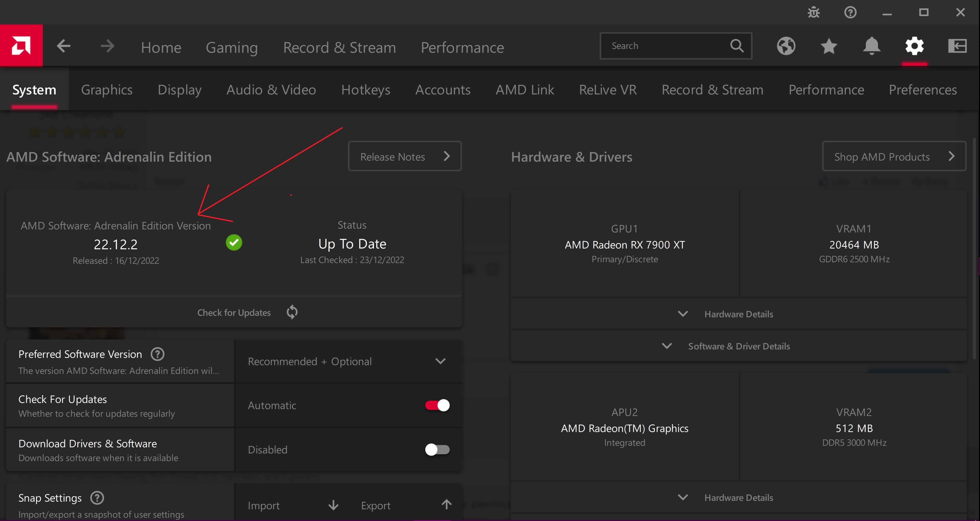The width and height of the screenshot is (980, 521).
Task: Click the GDDR6 2500 MHz text
Action: tap(854, 259)
